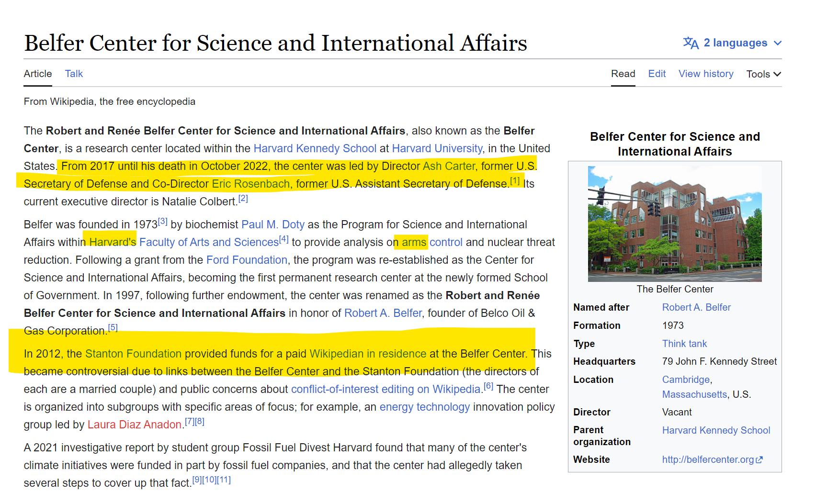The height and width of the screenshot is (504, 816).
Task: Click the 'The Belfer Center' image caption
Action: point(675,289)
